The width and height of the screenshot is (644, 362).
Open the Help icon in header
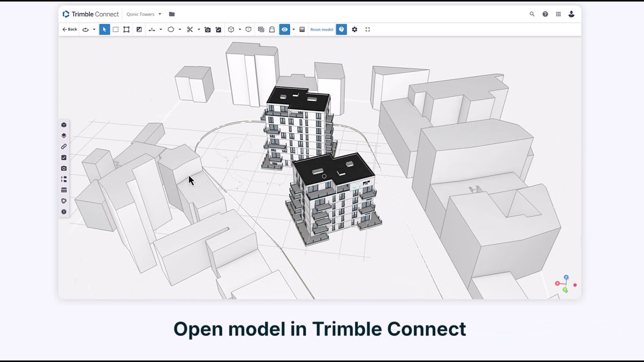tap(545, 14)
